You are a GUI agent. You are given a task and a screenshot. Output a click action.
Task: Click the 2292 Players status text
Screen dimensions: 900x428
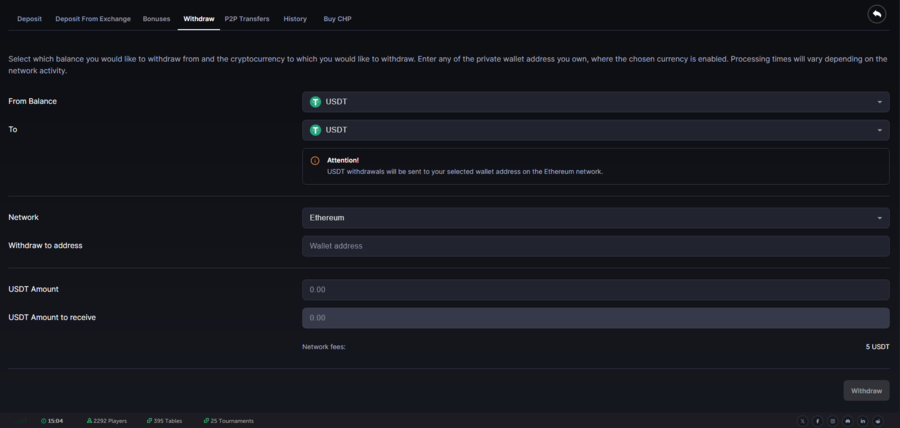click(110, 421)
